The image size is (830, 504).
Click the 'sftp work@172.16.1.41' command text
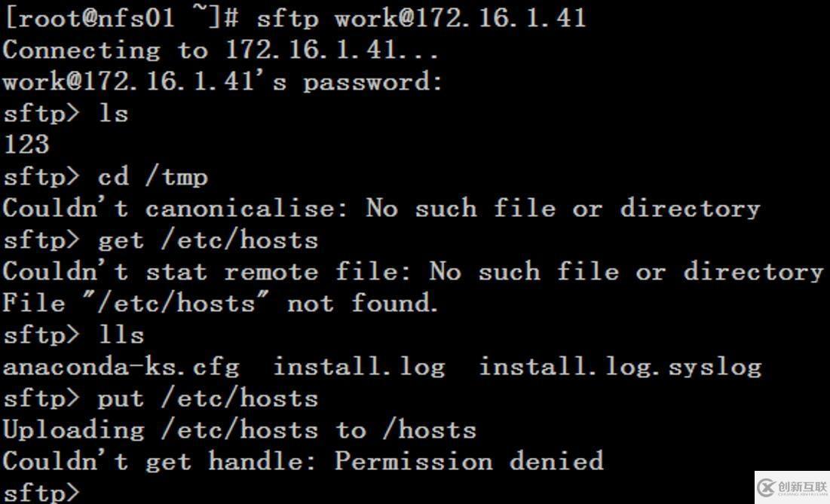[x=421, y=18]
